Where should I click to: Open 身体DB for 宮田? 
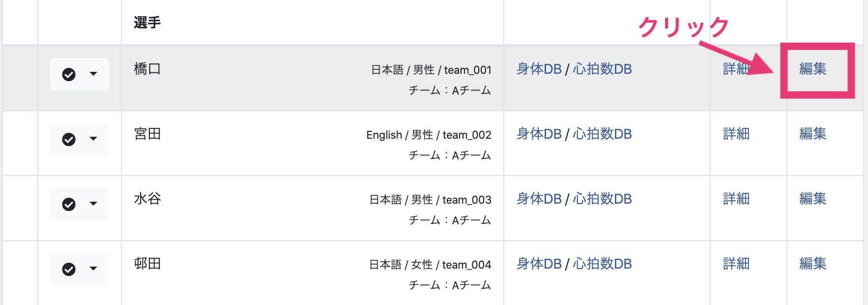[539, 134]
